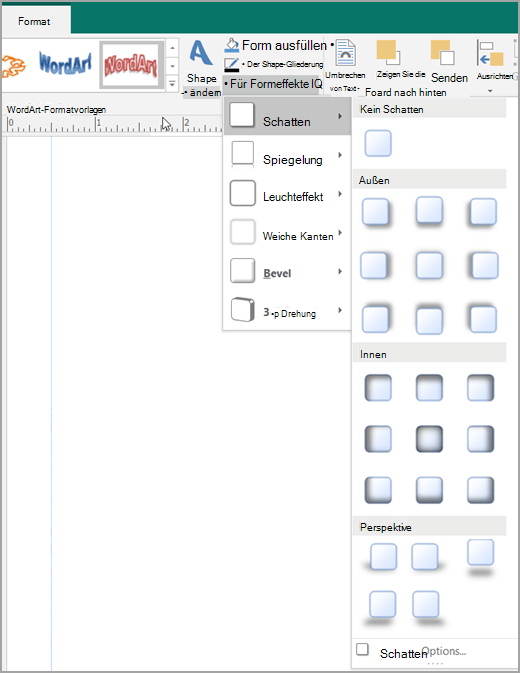Viewport: 520px width, 673px height.
Task: Apply first Innen shadow, second row
Action: tap(378, 439)
